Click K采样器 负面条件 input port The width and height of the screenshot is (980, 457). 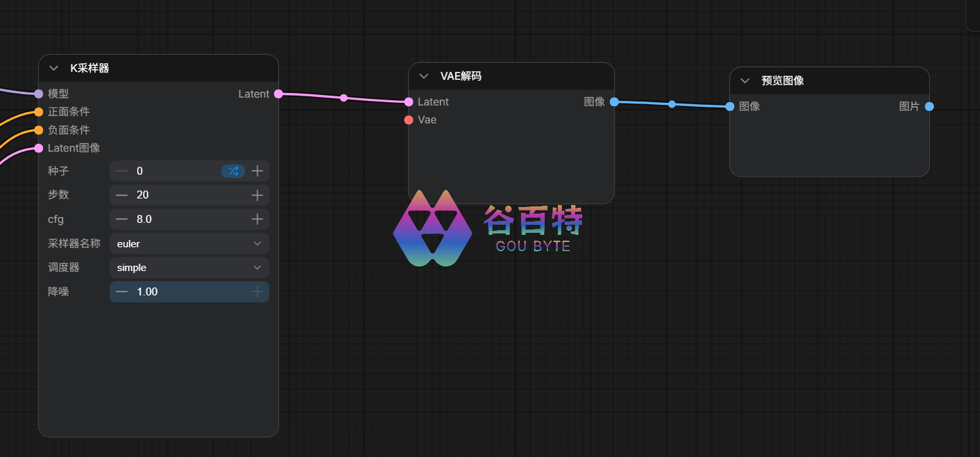pyautogui.click(x=38, y=130)
